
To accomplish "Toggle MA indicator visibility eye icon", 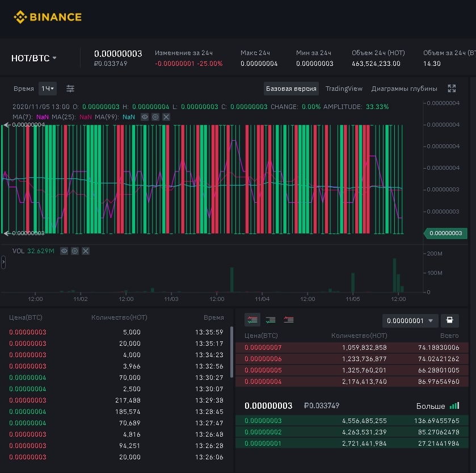I will [145, 117].
